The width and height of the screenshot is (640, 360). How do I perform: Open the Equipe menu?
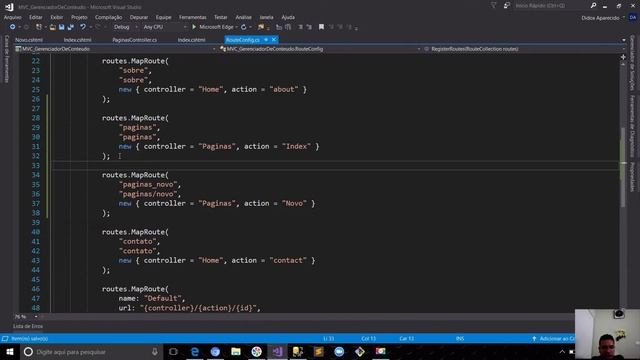[163, 17]
